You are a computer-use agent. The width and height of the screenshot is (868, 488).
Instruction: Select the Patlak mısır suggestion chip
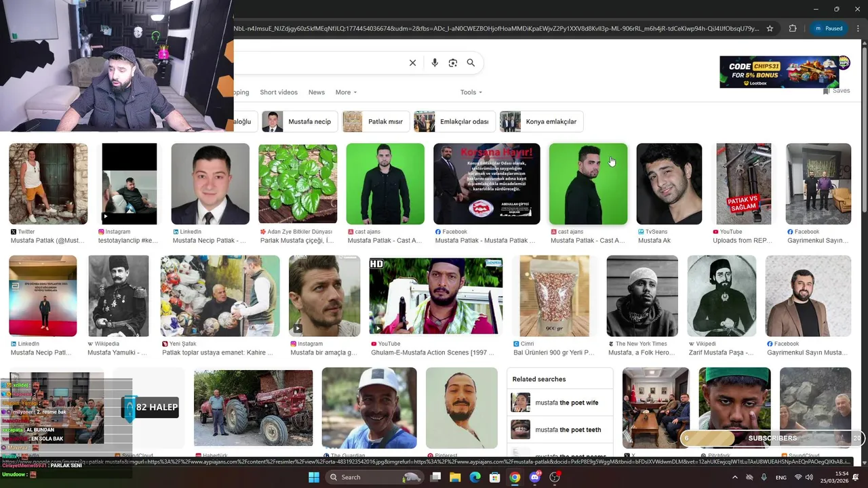pos(376,121)
